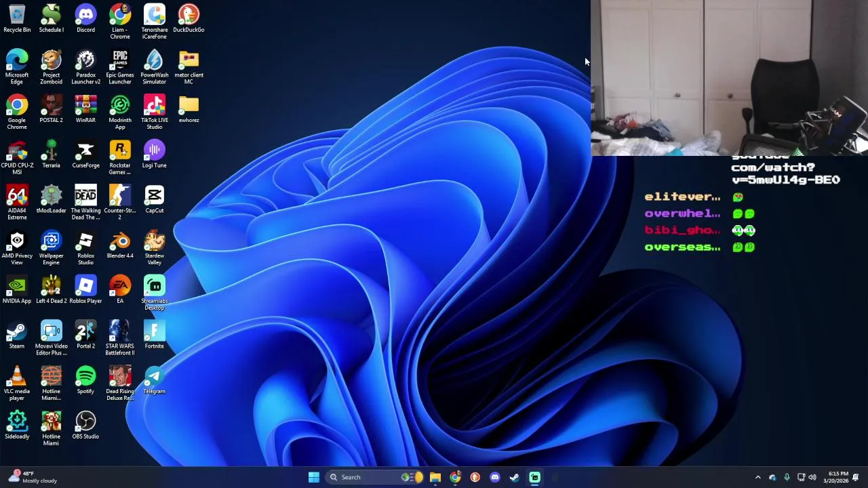
Task: Open the Tenorshare iCareFone icon
Action: (155, 22)
